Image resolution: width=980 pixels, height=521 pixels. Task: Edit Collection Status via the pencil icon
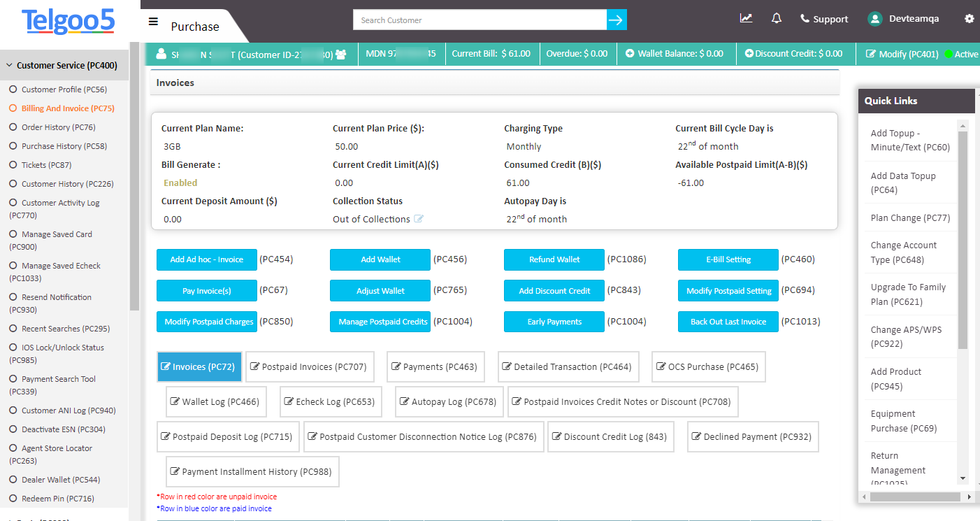(x=419, y=219)
